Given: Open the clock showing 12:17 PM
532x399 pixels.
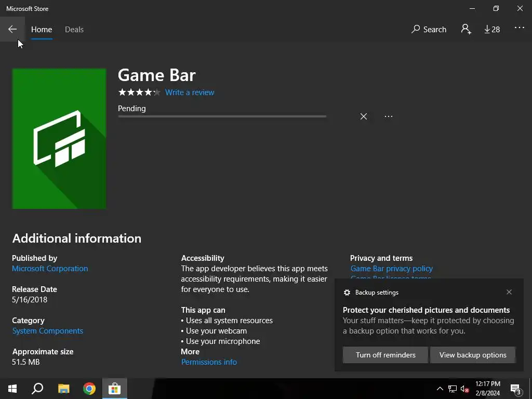Looking at the screenshot, I should click(x=487, y=389).
